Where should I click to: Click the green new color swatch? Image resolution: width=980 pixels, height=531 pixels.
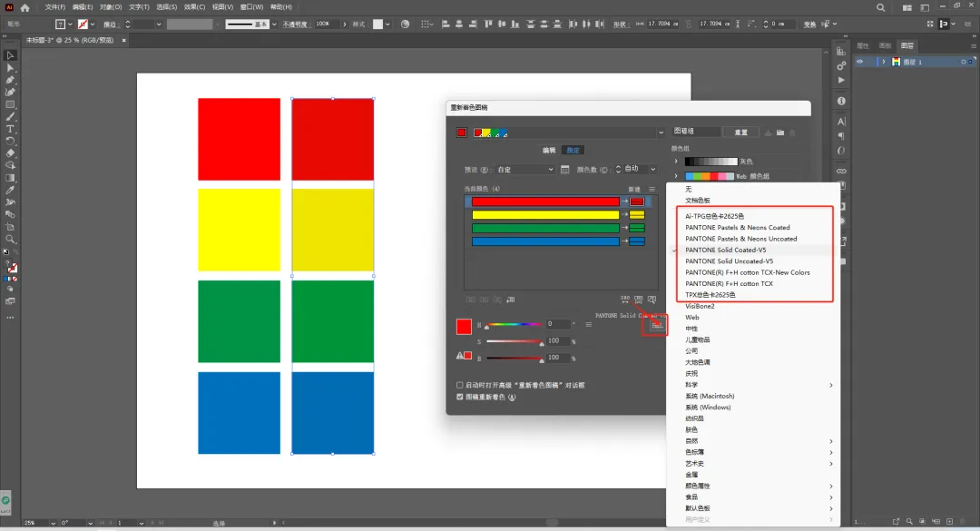point(637,229)
